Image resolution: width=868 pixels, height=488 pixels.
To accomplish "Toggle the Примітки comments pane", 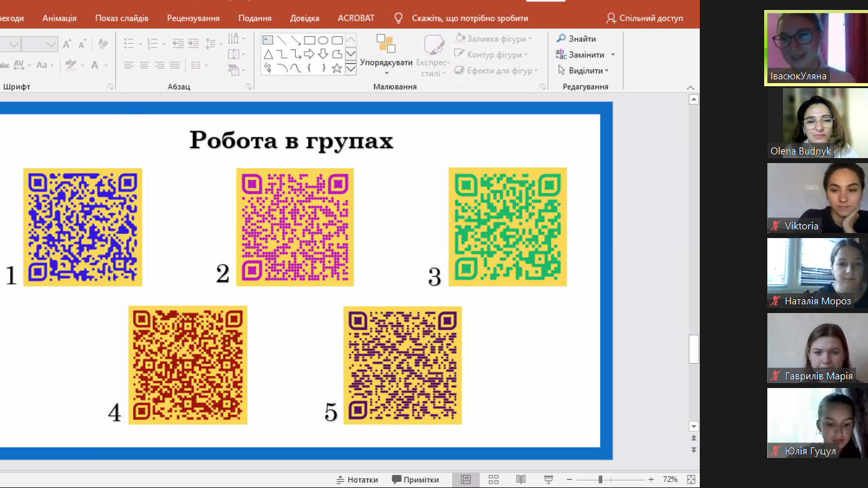I will (x=415, y=479).
